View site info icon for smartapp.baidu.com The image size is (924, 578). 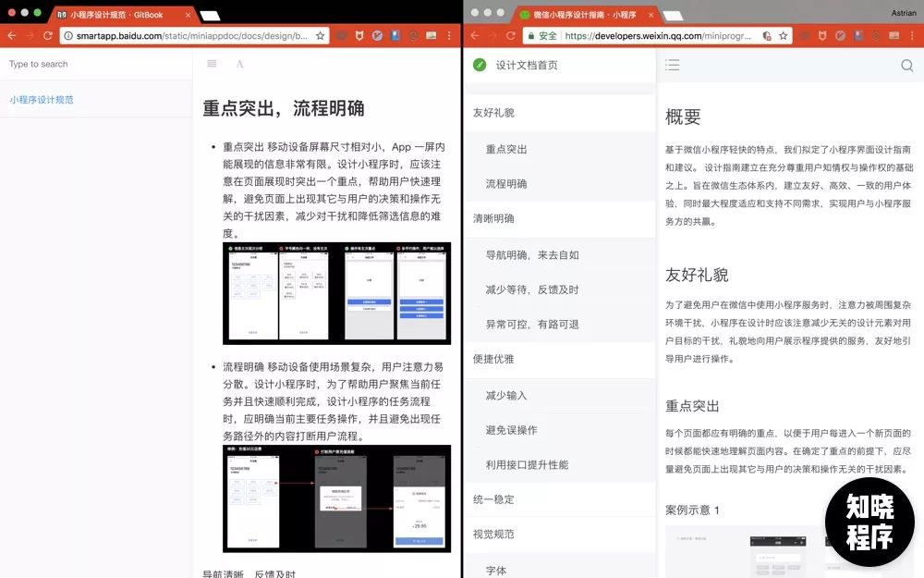click(68, 35)
